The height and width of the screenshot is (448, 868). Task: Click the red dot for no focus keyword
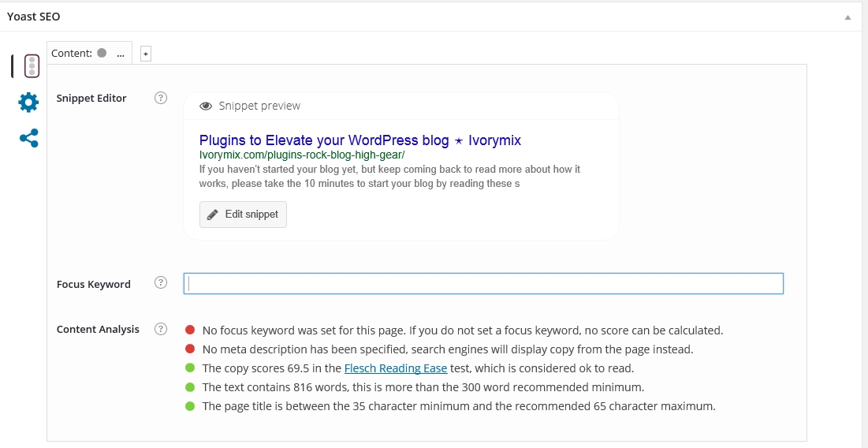(190, 330)
